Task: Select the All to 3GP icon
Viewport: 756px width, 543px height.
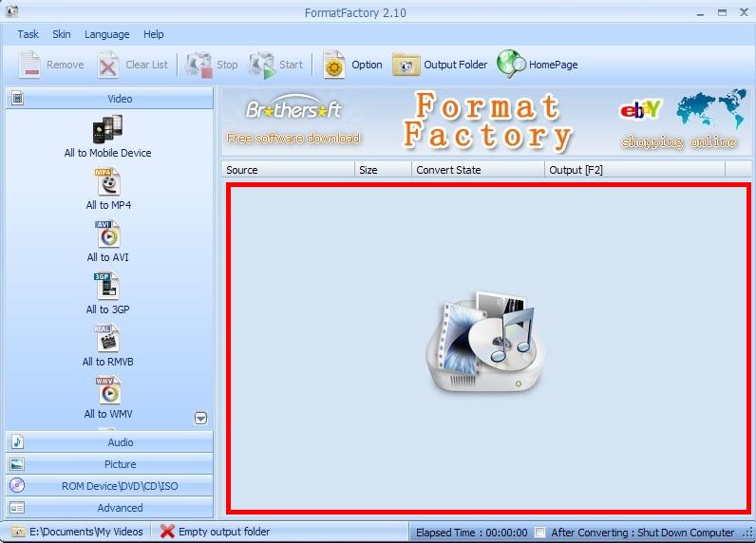Action: (x=106, y=286)
